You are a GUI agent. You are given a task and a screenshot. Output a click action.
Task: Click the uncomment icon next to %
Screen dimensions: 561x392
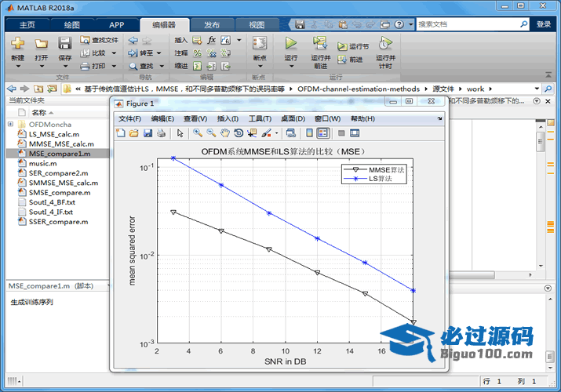click(x=211, y=53)
